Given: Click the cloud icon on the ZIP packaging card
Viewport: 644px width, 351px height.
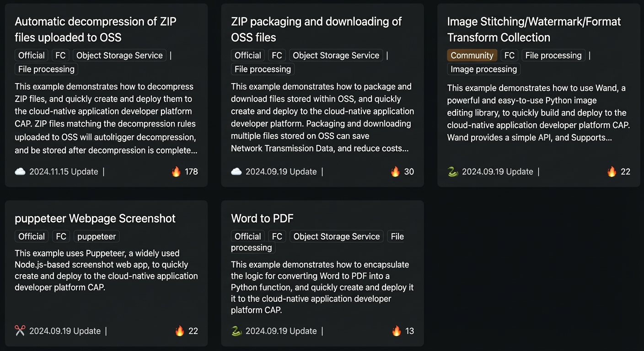Looking at the screenshot, I should [x=236, y=172].
